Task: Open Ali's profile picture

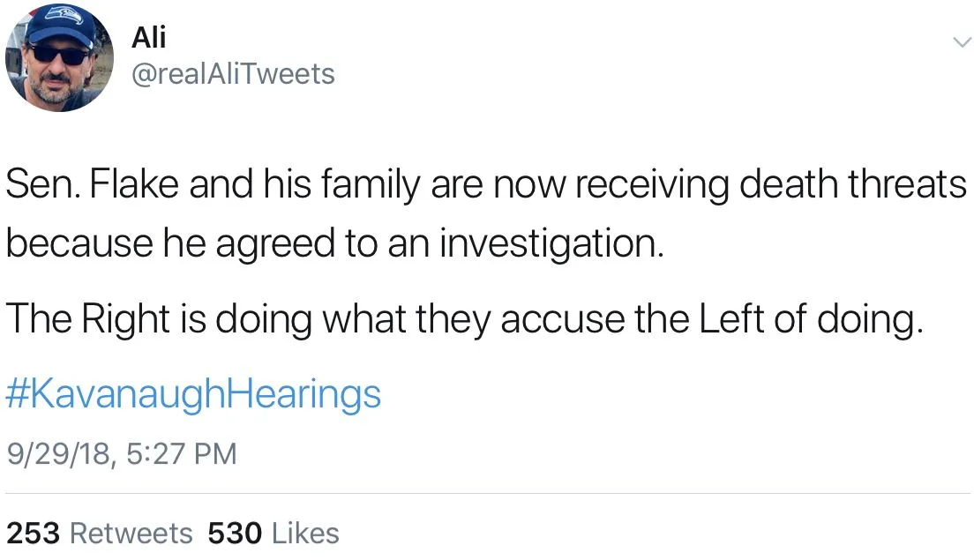Action: click(59, 59)
